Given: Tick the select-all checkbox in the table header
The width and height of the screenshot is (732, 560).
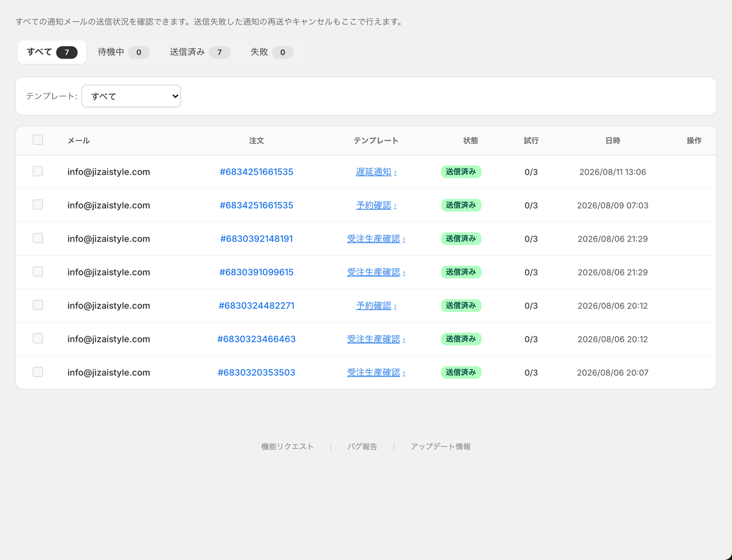Looking at the screenshot, I should click(x=38, y=140).
